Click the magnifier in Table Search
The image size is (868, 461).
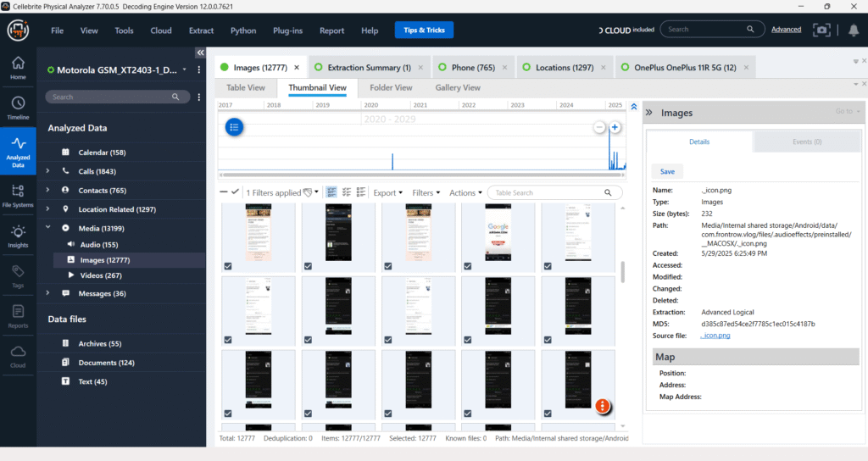[608, 192]
